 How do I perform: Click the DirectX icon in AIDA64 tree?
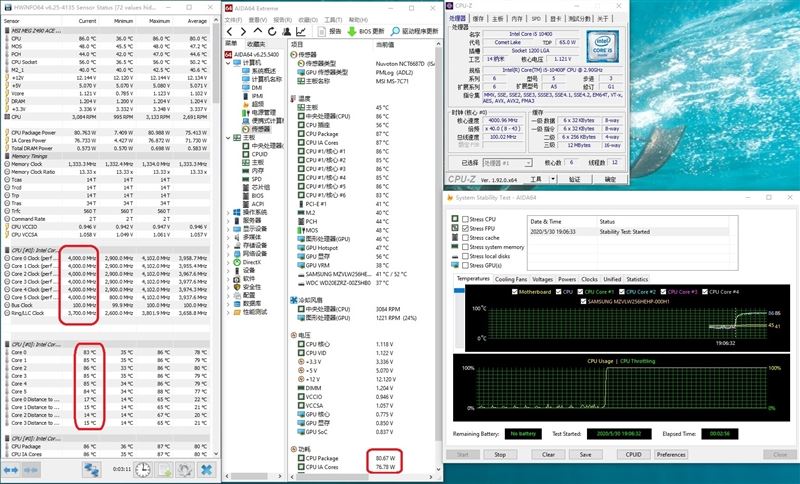pos(237,262)
